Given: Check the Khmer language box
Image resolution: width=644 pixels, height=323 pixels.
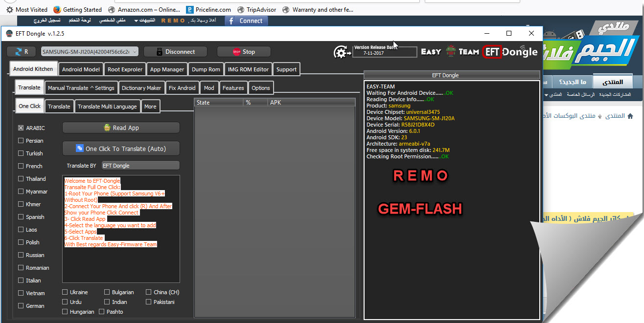Looking at the screenshot, I should (21, 204).
